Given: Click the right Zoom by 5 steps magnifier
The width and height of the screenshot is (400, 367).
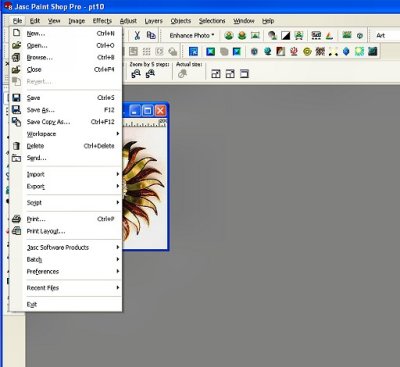Looking at the screenshot, I should [150, 74].
